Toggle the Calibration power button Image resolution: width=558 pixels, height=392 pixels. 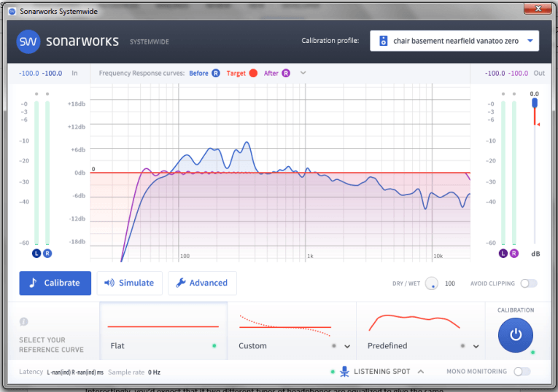click(x=515, y=334)
